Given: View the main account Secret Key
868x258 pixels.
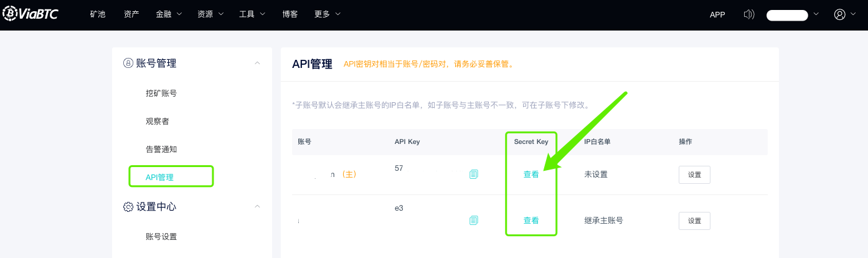Looking at the screenshot, I should point(531,174).
